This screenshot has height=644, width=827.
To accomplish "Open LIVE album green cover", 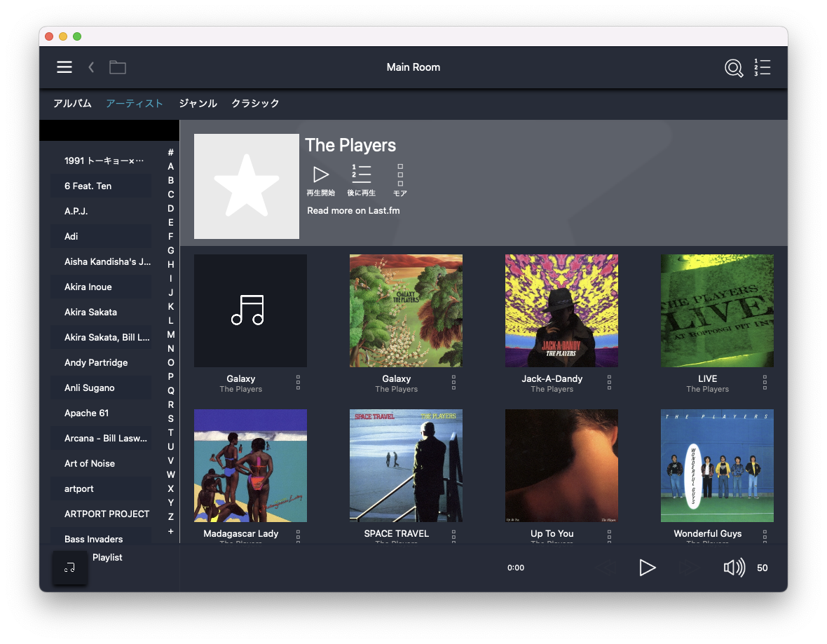I will [x=717, y=310].
